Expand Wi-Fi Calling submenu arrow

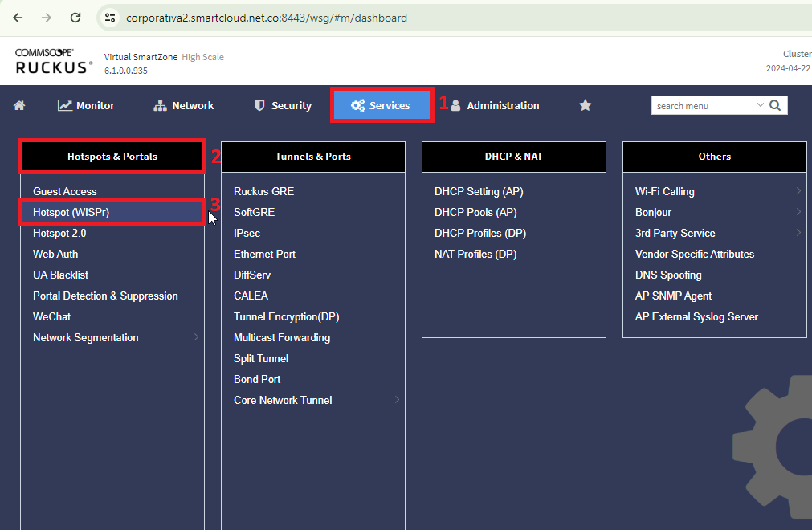point(798,191)
